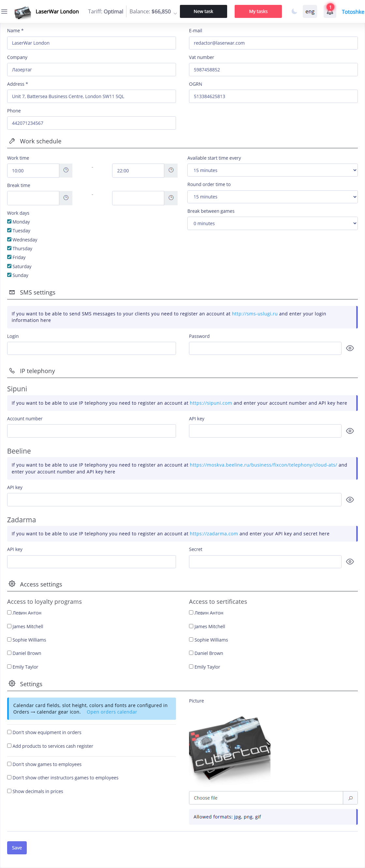
Task: Expand the balance dropdown chevron
Action: coord(175,13)
